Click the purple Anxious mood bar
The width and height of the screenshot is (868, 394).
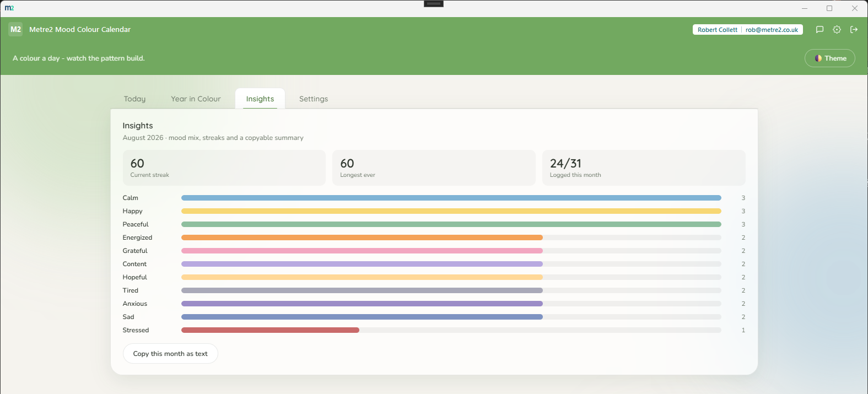click(362, 304)
